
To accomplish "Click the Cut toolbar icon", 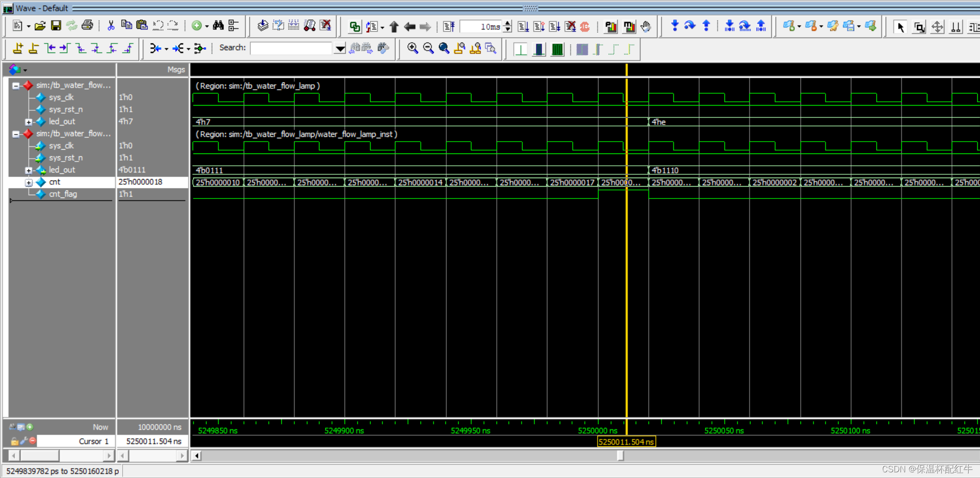I will click(x=111, y=26).
